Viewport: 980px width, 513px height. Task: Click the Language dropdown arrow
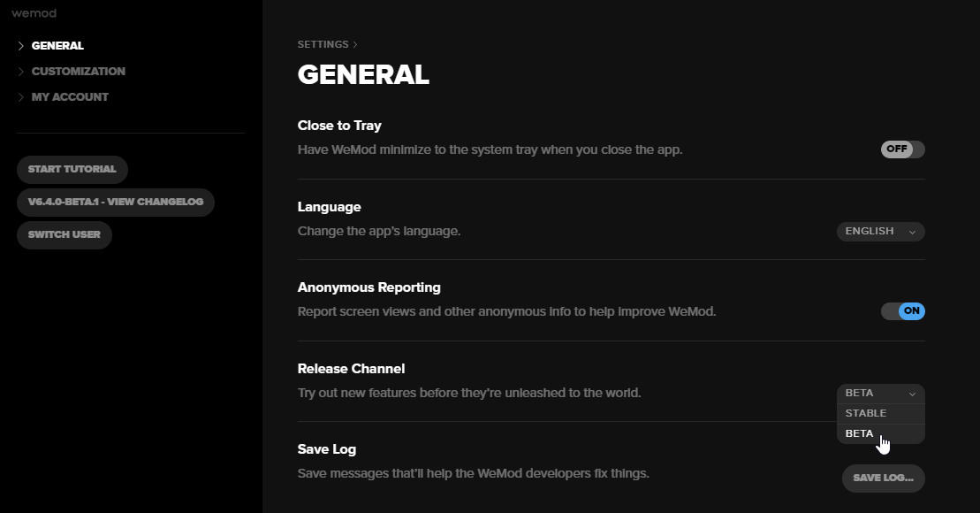(x=912, y=232)
